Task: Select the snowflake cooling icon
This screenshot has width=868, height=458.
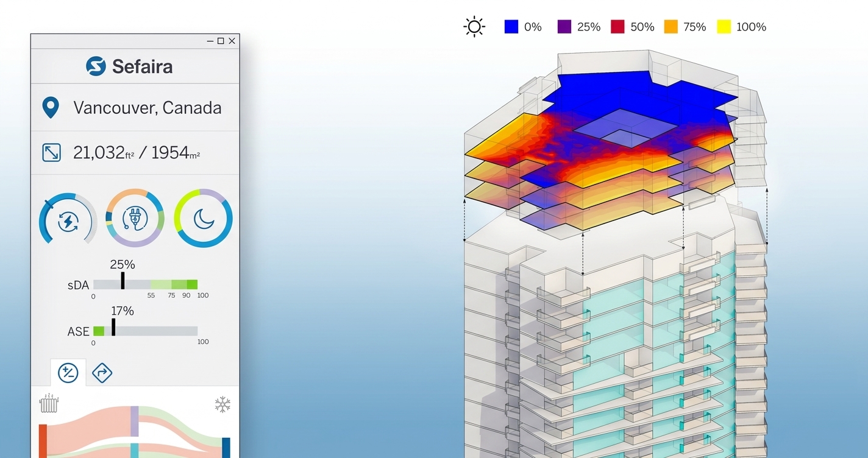Action: pos(223,404)
